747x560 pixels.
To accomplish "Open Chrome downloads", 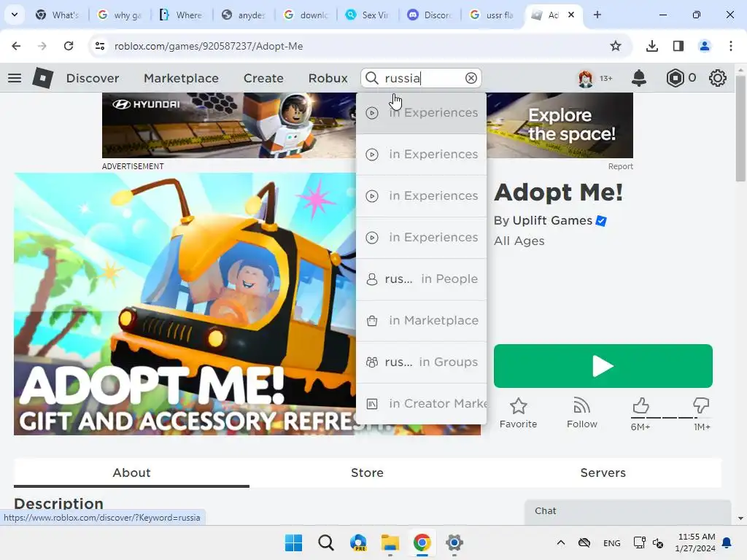I will [x=651, y=46].
